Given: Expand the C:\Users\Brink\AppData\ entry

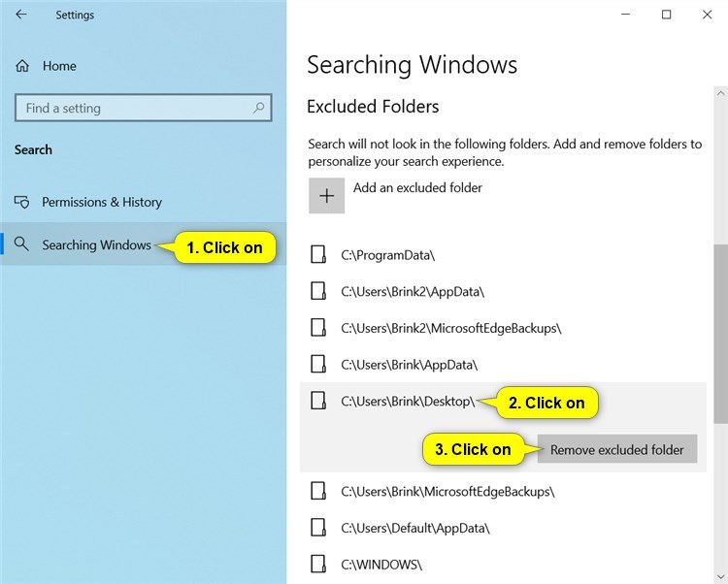Looking at the screenshot, I should [503, 365].
